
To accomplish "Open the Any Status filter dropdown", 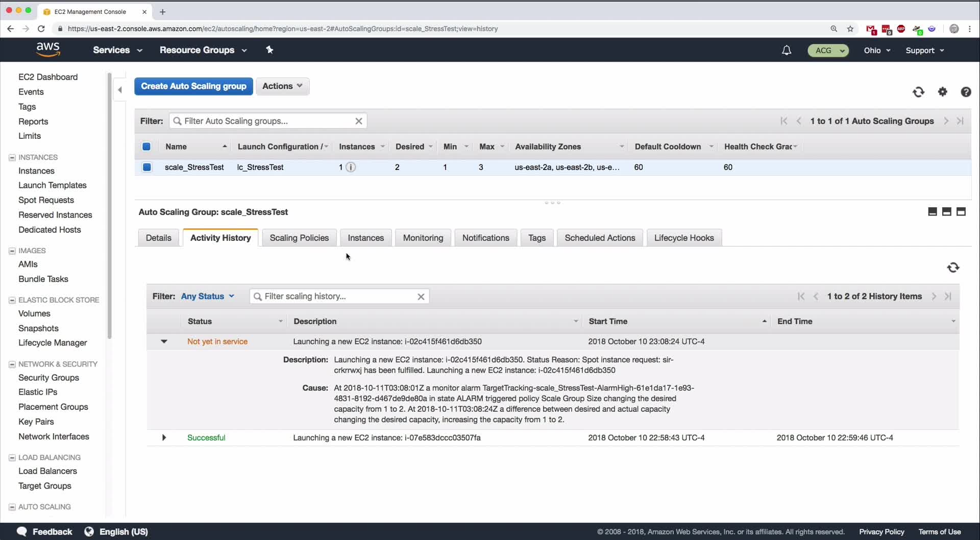I will [x=208, y=297].
